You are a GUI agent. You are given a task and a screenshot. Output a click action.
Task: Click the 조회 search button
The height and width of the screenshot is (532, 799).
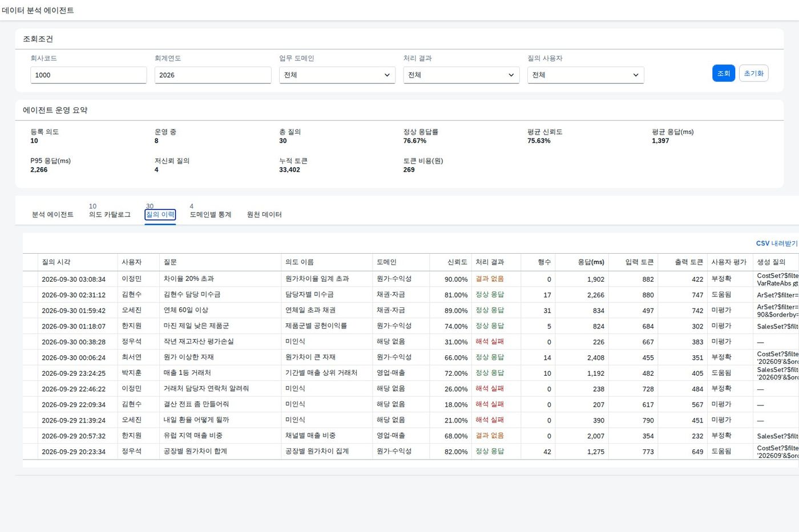coord(723,73)
